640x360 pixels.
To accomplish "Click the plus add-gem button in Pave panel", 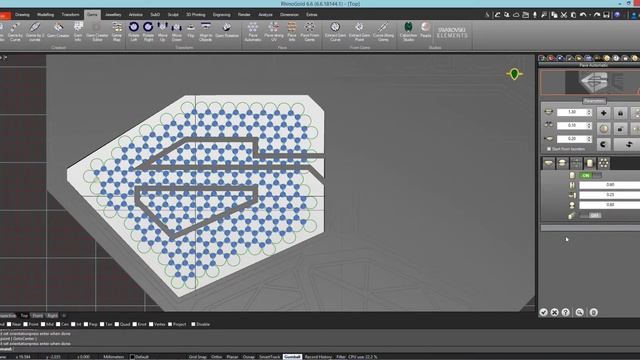I will point(604,113).
